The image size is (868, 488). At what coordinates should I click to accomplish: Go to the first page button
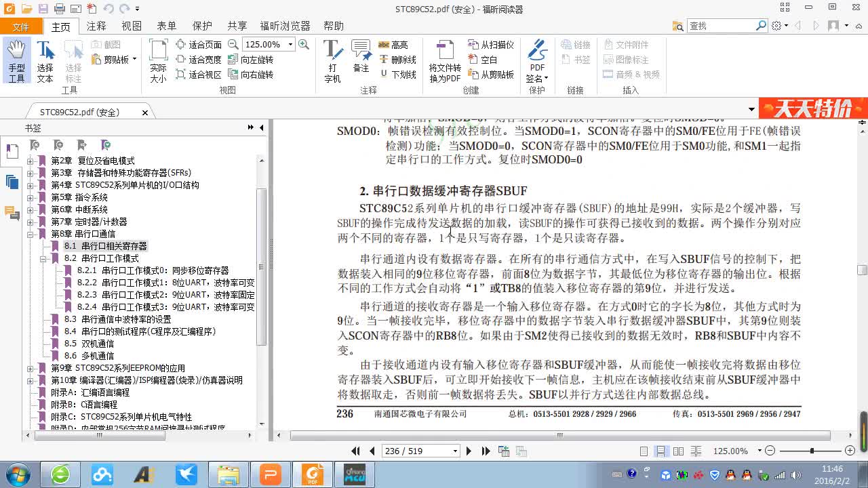[x=356, y=451]
